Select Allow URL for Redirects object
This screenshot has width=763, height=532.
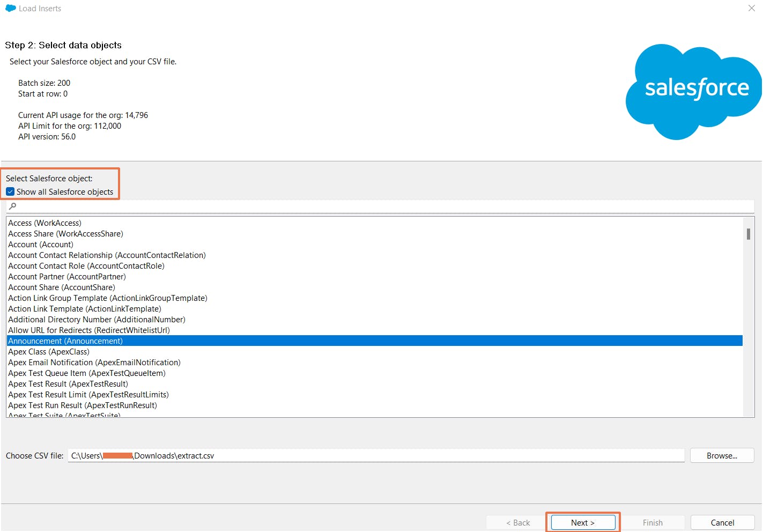click(374, 330)
